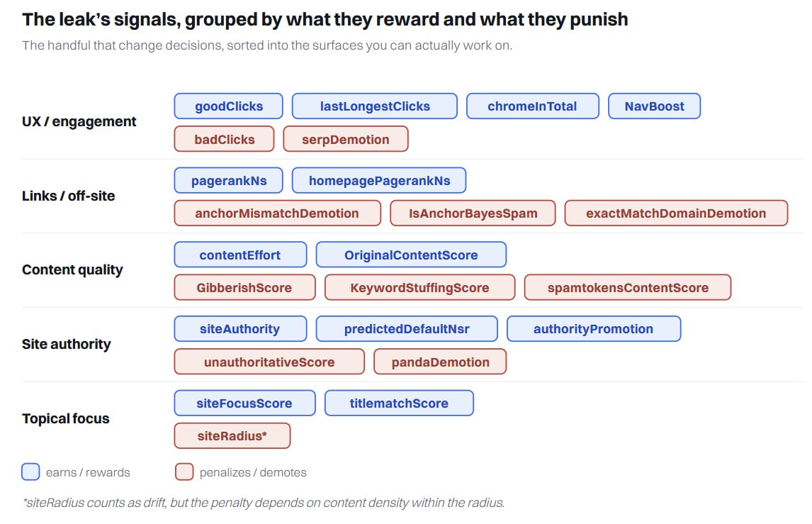This screenshot has width=812, height=524.
Task: Select the contentEffort chip
Action: [x=240, y=255]
